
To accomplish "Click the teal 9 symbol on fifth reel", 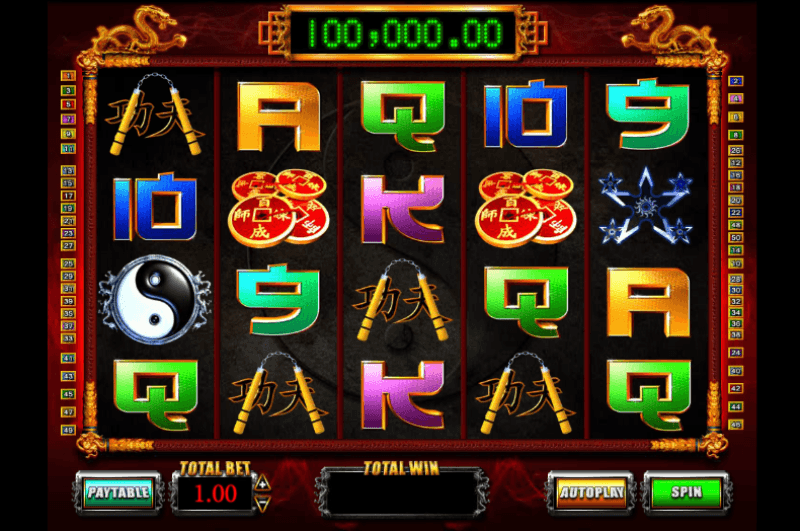I will coord(648,114).
